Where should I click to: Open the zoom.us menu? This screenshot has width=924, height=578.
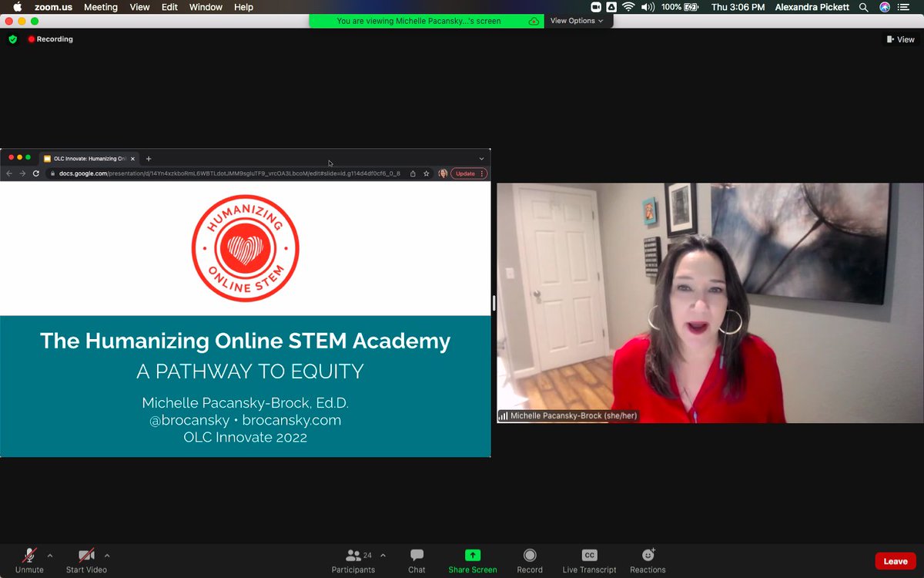click(x=52, y=7)
